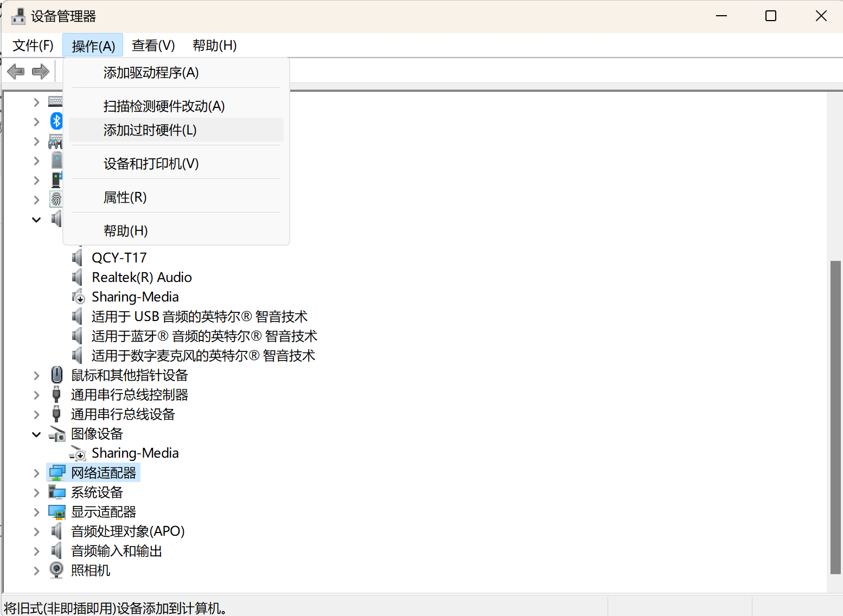Click the 图像设备 scanner icon
Viewport: 843px width, 616px height.
[x=57, y=434]
